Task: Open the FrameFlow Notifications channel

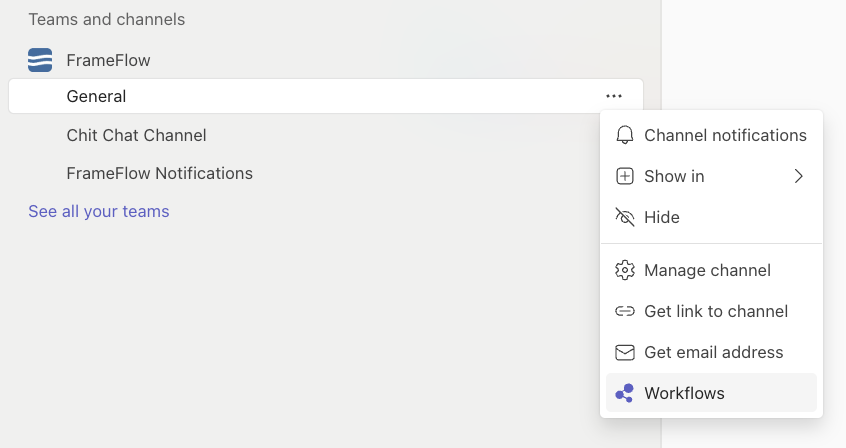Action: tap(160, 173)
